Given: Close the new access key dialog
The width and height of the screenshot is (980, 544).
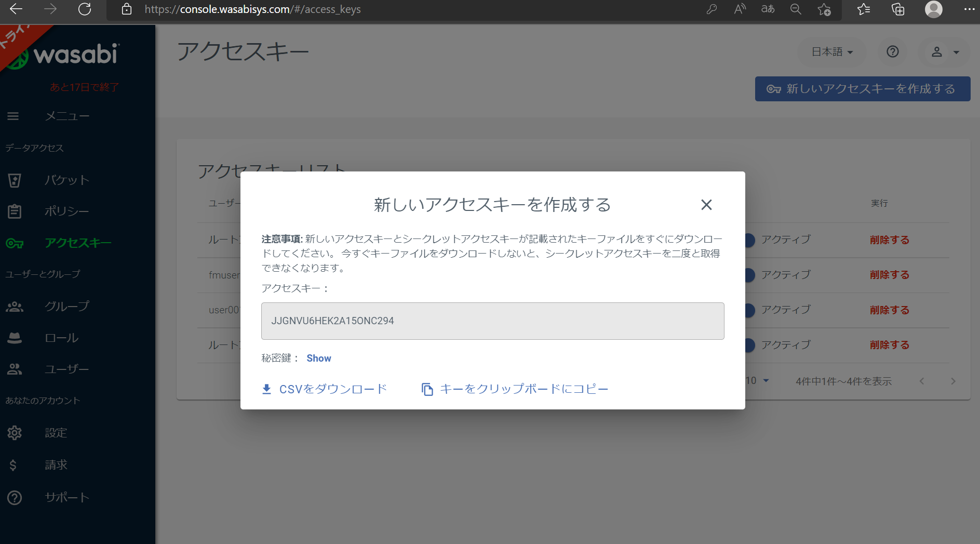Looking at the screenshot, I should click(706, 205).
